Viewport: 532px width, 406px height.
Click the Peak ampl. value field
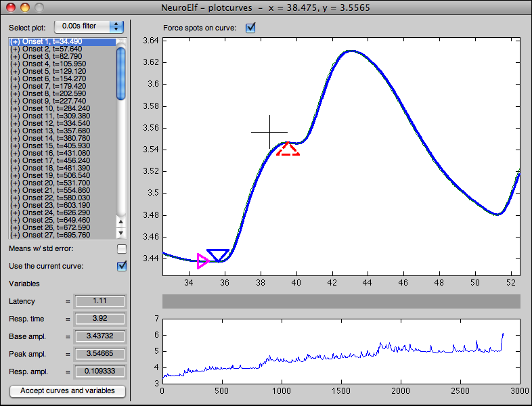pyautogui.click(x=99, y=353)
